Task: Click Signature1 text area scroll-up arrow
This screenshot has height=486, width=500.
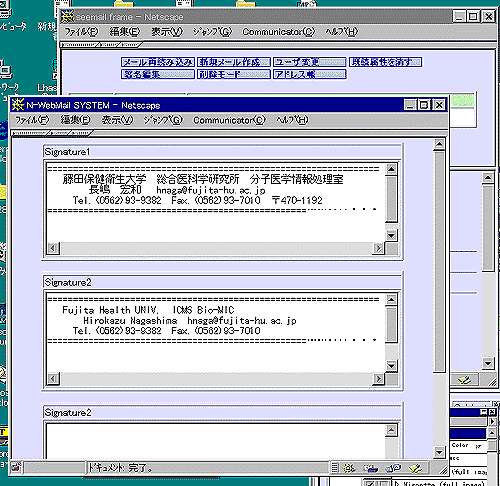Action: [391, 169]
